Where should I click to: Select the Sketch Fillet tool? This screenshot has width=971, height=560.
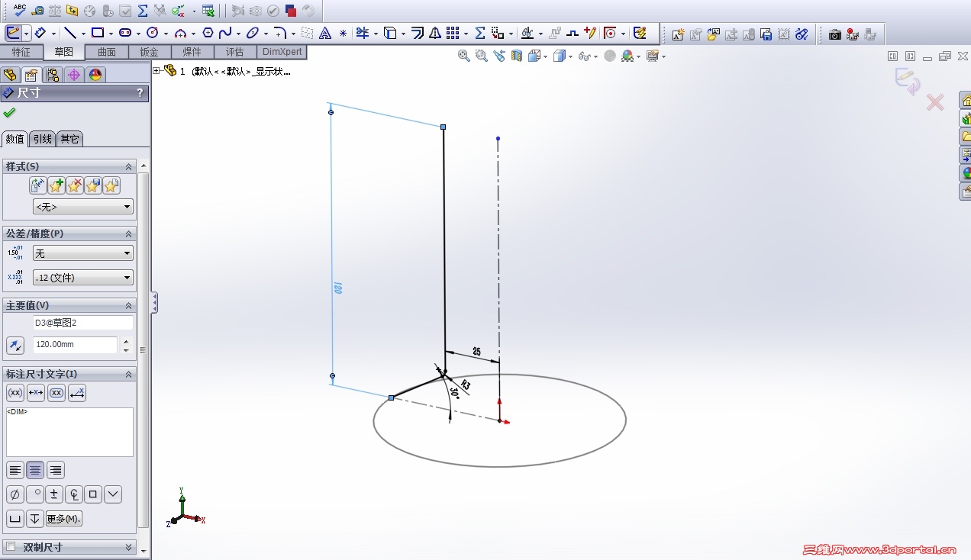point(280,33)
